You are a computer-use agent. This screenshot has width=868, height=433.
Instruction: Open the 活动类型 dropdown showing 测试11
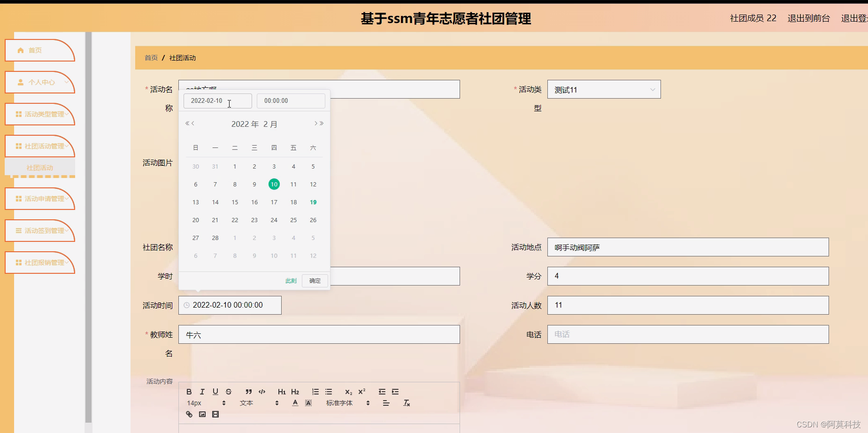tap(604, 89)
